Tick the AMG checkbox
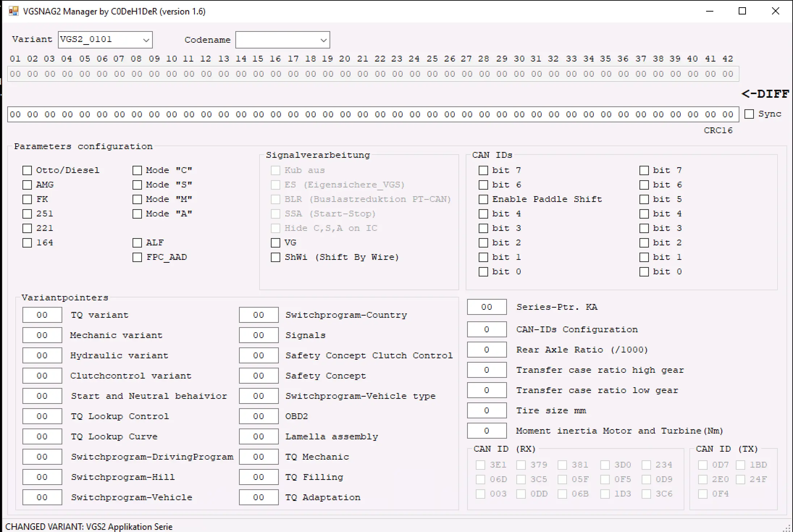Image resolution: width=793 pixels, height=532 pixels. pyautogui.click(x=27, y=185)
